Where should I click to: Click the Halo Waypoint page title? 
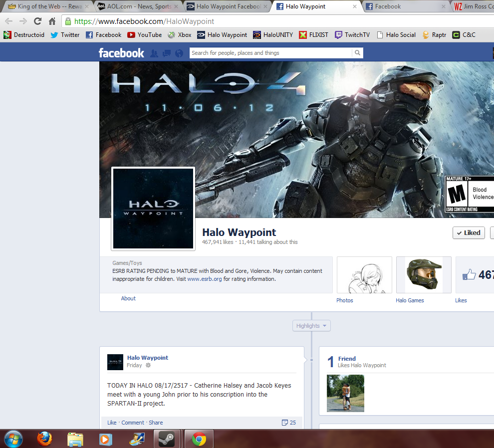pos(239,232)
